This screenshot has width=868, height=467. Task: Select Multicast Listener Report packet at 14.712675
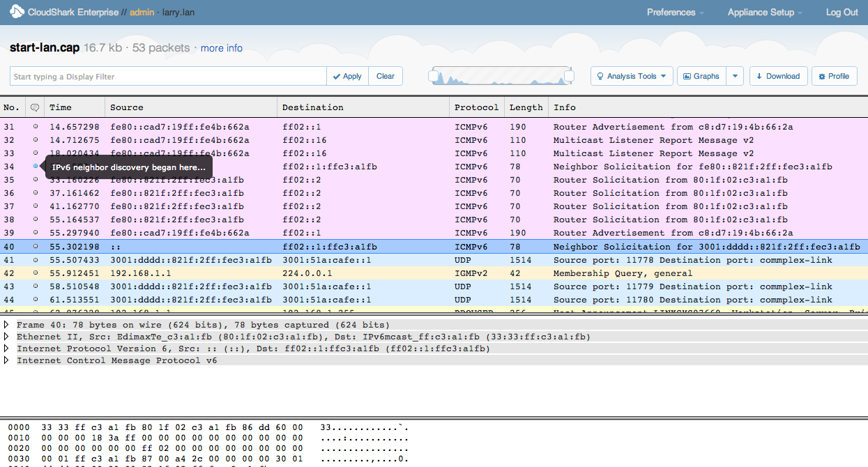tap(434, 140)
